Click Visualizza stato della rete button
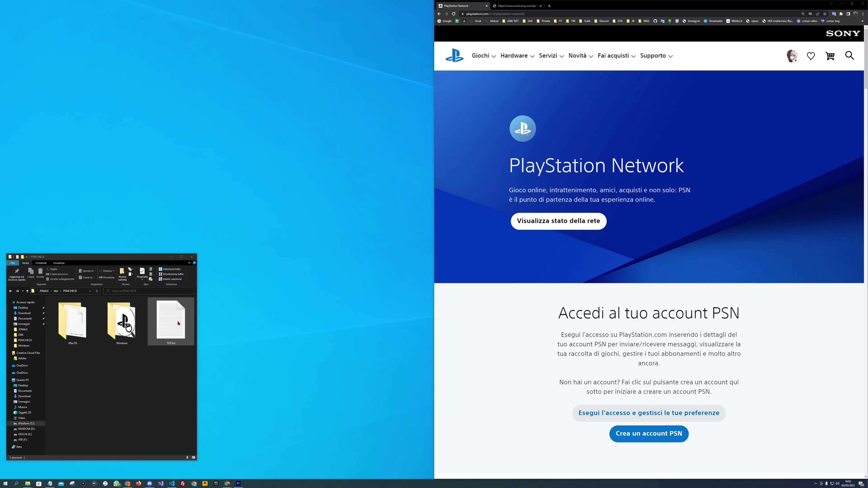868x488 pixels. pyautogui.click(x=558, y=221)
